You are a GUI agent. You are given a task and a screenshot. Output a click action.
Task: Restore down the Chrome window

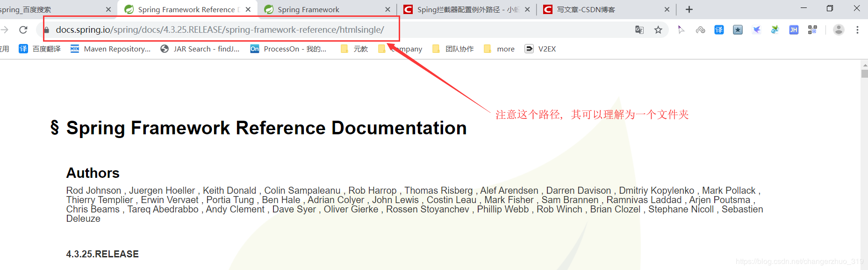point(830,8)
